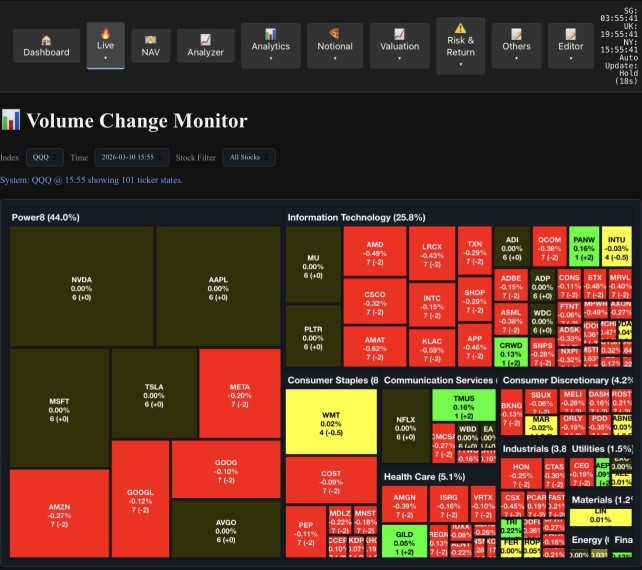The image size is (642, 570).
Task: Select the MU tile in Information Technology
Action: coord(313,265)
